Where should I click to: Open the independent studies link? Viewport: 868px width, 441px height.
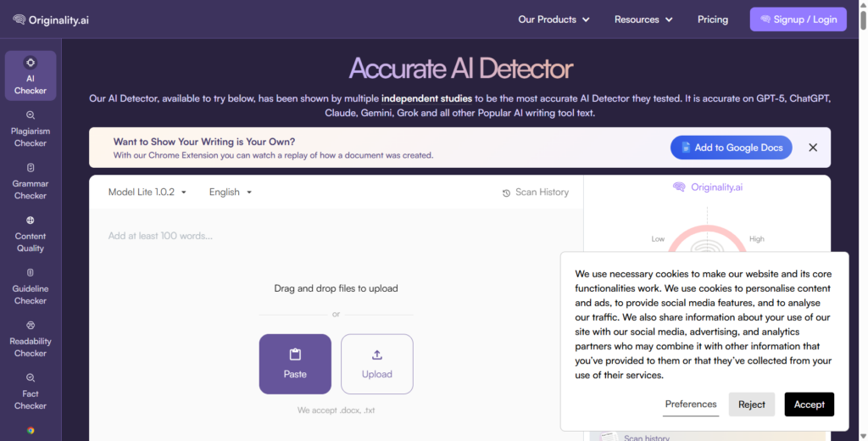tap(426, 98)
